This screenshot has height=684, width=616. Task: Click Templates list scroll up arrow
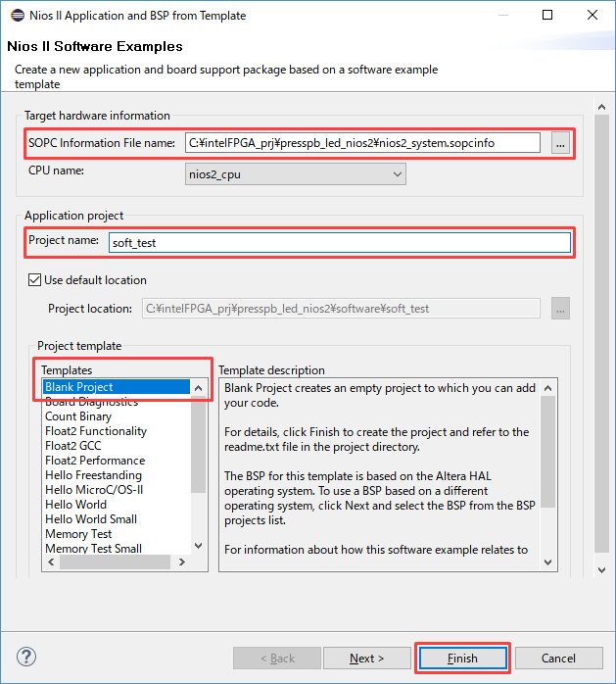click(x=199, y=388)
